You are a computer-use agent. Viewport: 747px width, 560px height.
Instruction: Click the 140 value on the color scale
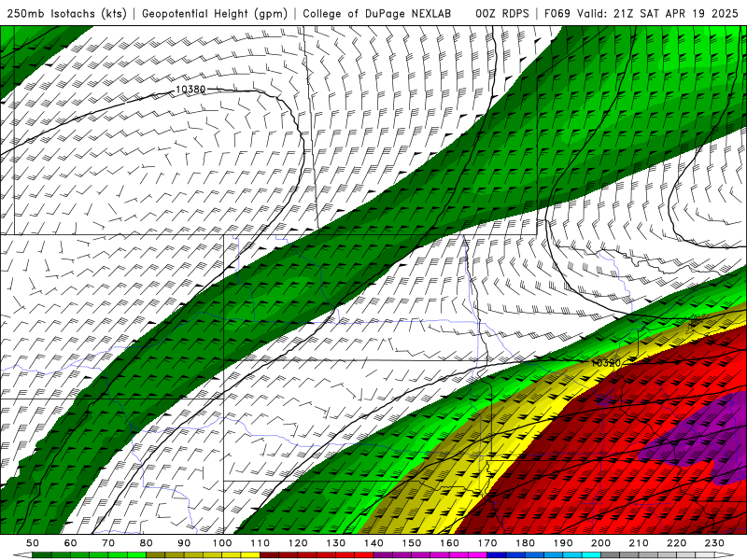(373, 543)
